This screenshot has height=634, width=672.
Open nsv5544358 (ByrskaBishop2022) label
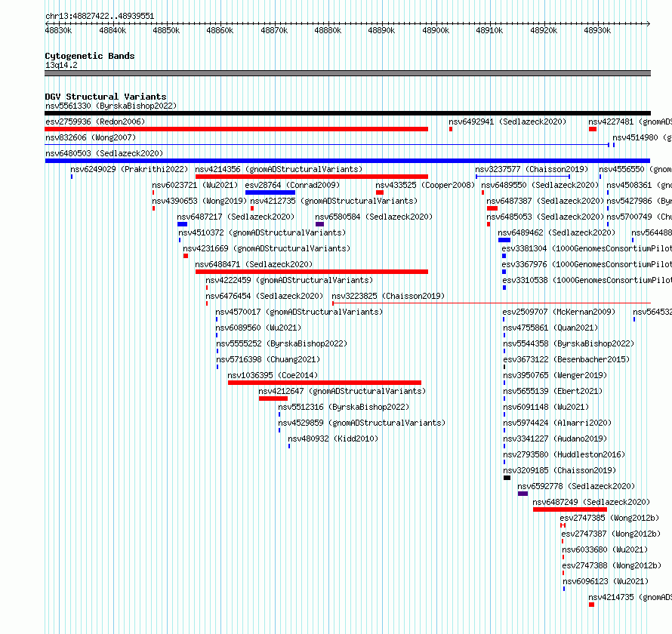[x=569, y=343]
